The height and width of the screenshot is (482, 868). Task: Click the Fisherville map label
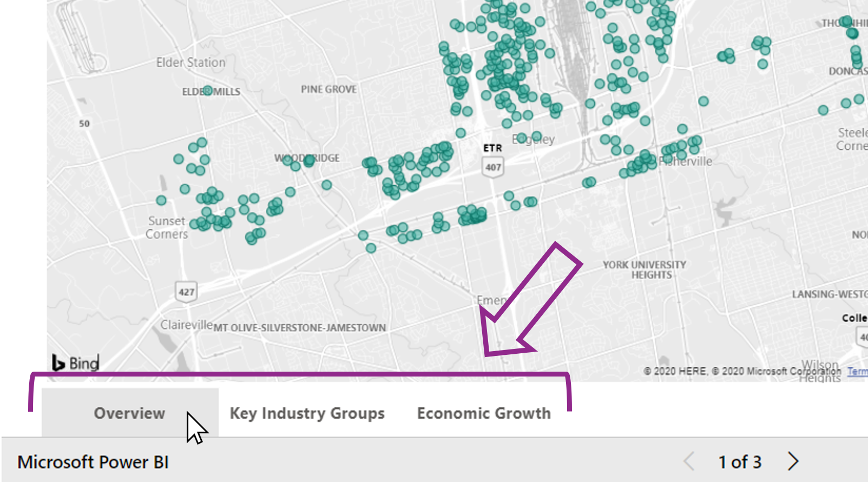687,161
